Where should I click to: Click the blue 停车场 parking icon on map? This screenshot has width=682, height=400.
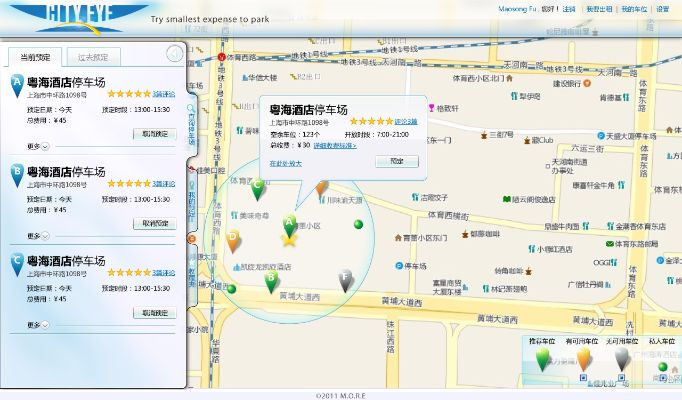[399, 266]
